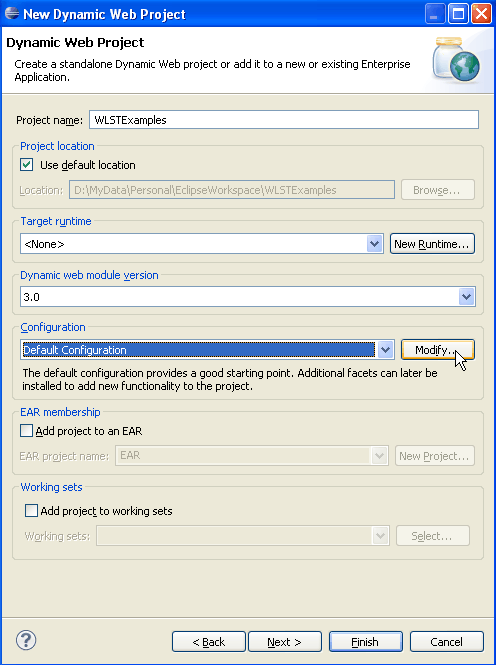Screen dimensions: 496x665
Task: Open the disabled EAR project name dropdown
Action: click(379, 456)
